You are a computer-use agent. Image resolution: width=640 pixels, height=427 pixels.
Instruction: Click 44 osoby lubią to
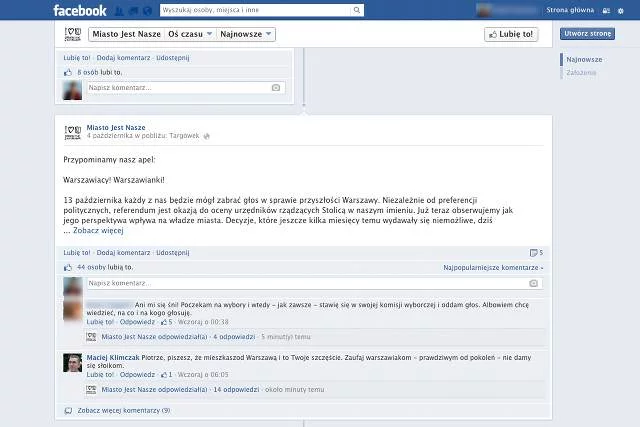coord(105,267)
